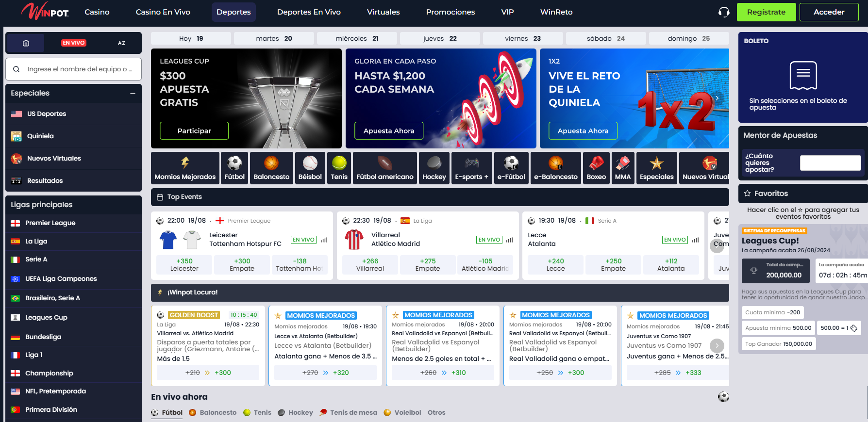Open the WinReto menu
Viewport: 868px width, 422px height.
tap(556, 12)
